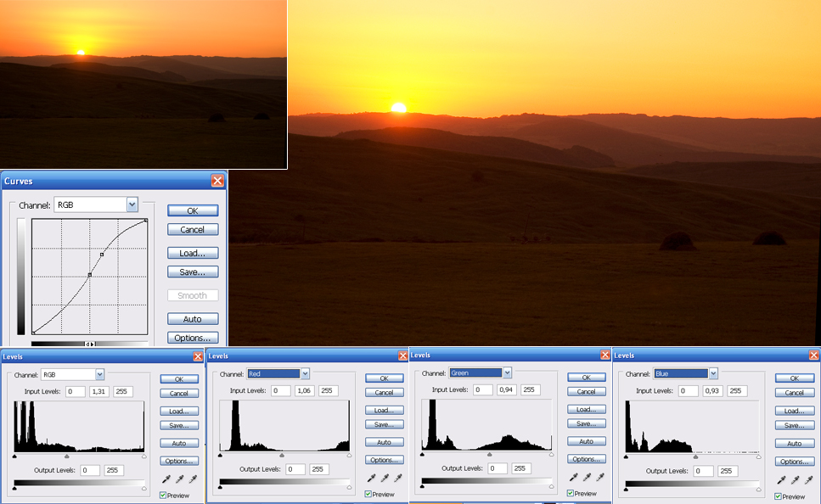Screen dimensions: 821x504
Task: Expand the Red channel dropdown in Levels
Action: point(305,373)
